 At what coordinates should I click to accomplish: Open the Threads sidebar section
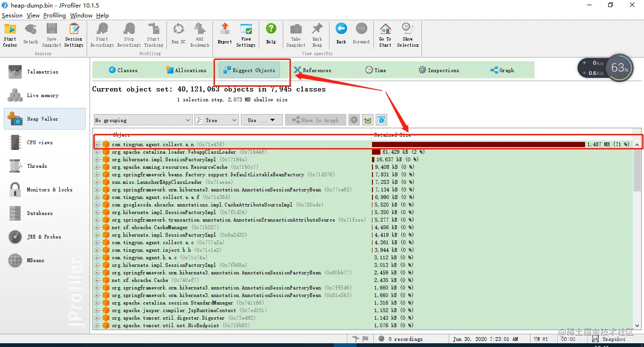[45, 166]
